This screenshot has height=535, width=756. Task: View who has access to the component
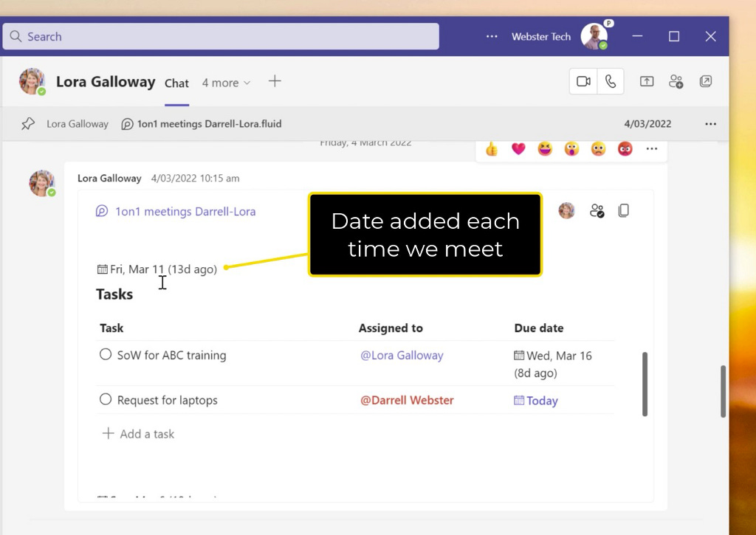[x=597, y=211]
